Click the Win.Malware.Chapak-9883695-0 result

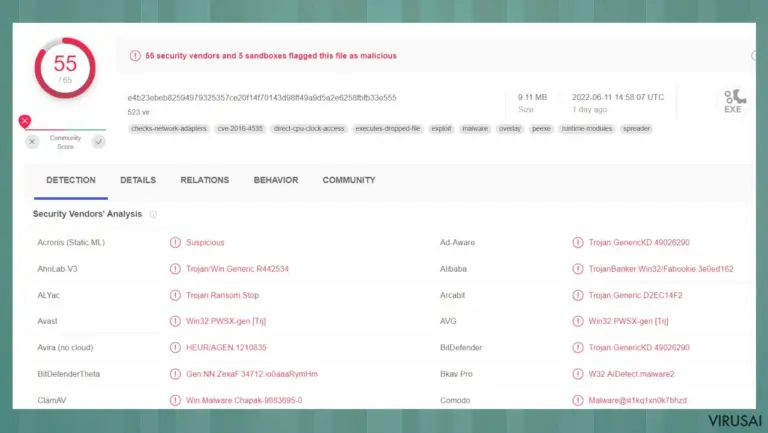(244, 400)
